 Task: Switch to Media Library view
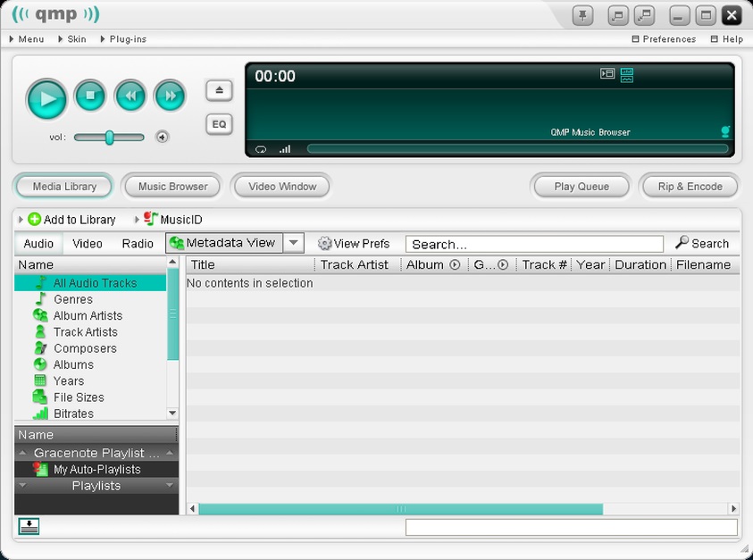coord(64,187)
